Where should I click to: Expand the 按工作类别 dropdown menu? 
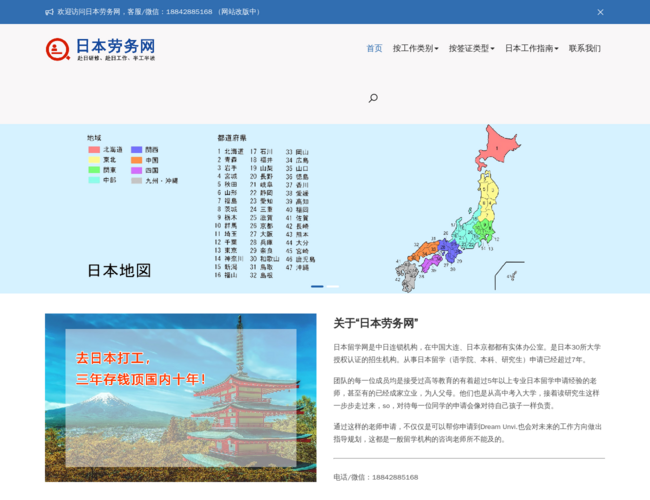click(x=415, y=49)
